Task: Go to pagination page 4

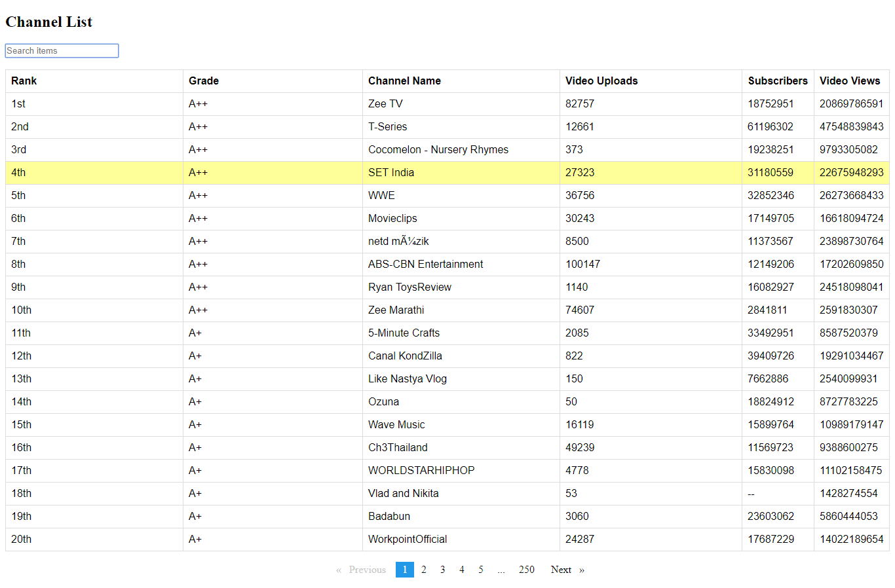Action: point(462,570)
